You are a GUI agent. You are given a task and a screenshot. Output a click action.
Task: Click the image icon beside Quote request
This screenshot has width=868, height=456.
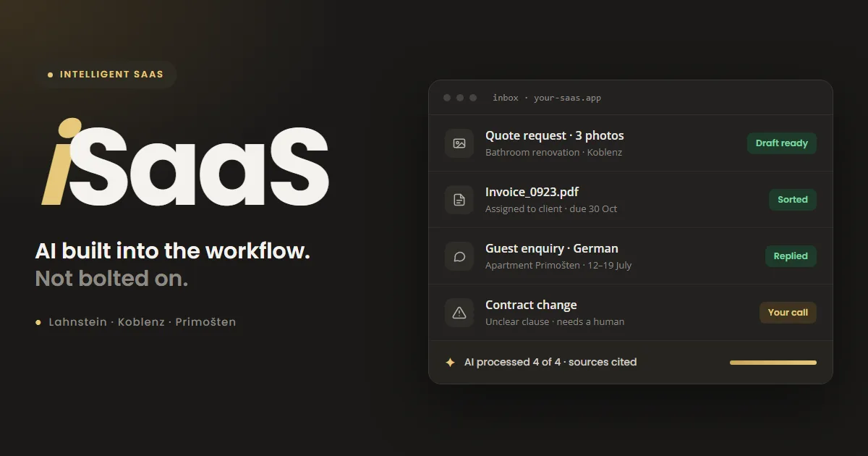coord(459,143)
